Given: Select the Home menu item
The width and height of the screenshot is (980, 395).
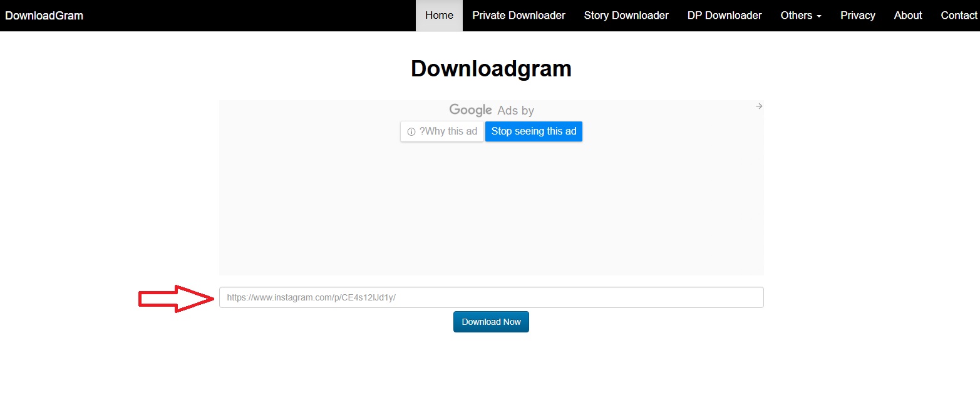Looking at the screenshot, I should [439, 16].
